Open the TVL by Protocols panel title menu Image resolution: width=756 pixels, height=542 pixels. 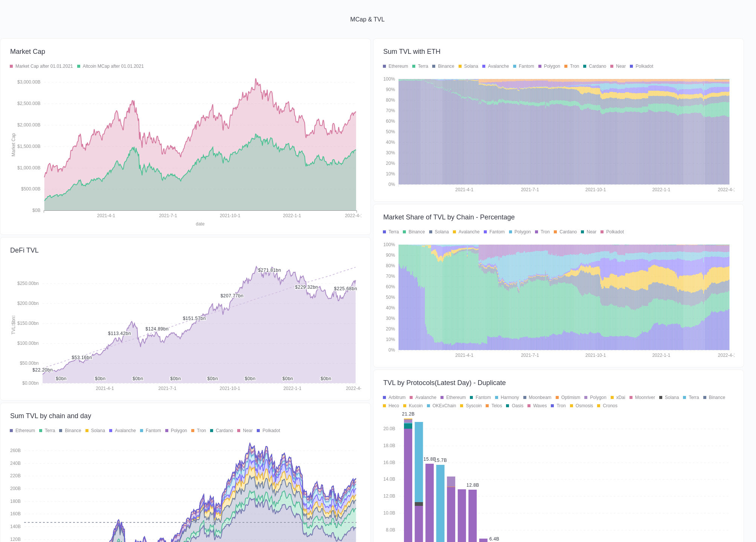point(445,383)
